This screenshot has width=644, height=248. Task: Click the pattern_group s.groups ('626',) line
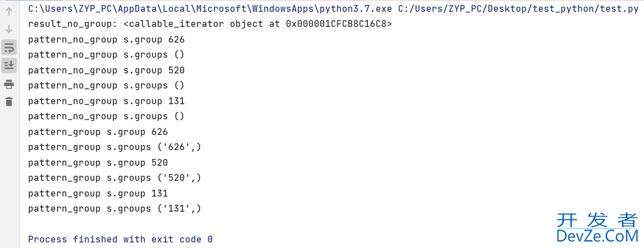point(114,147)
